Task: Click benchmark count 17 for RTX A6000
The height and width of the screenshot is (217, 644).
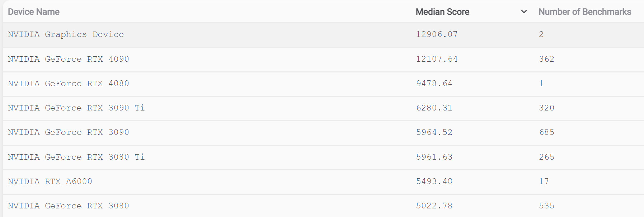Action: pos(544,181)
